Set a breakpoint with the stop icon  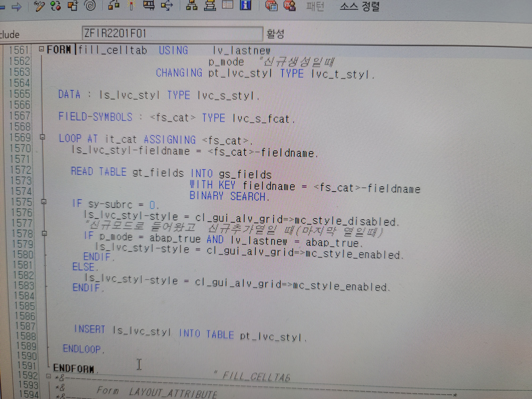coord(272,5)
